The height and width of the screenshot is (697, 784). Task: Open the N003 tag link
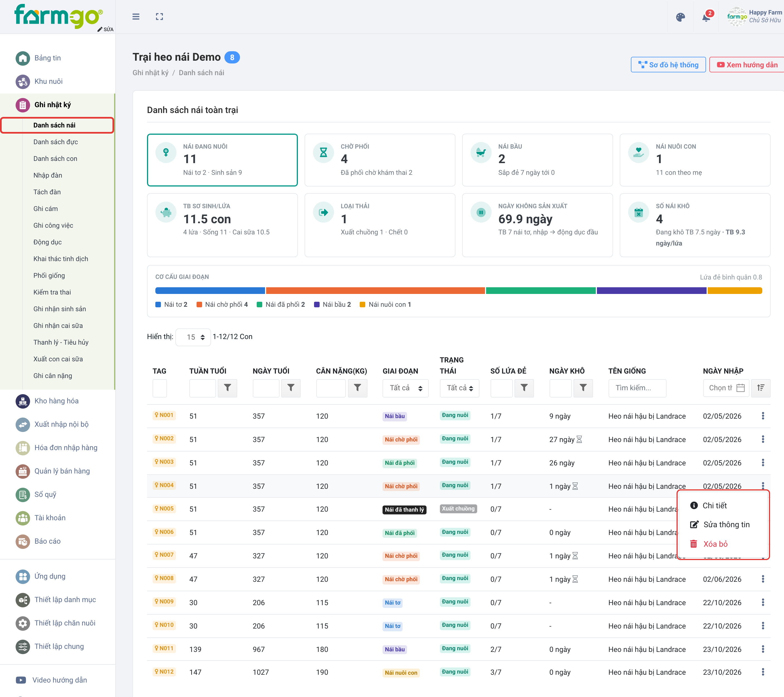click(164, 462)
